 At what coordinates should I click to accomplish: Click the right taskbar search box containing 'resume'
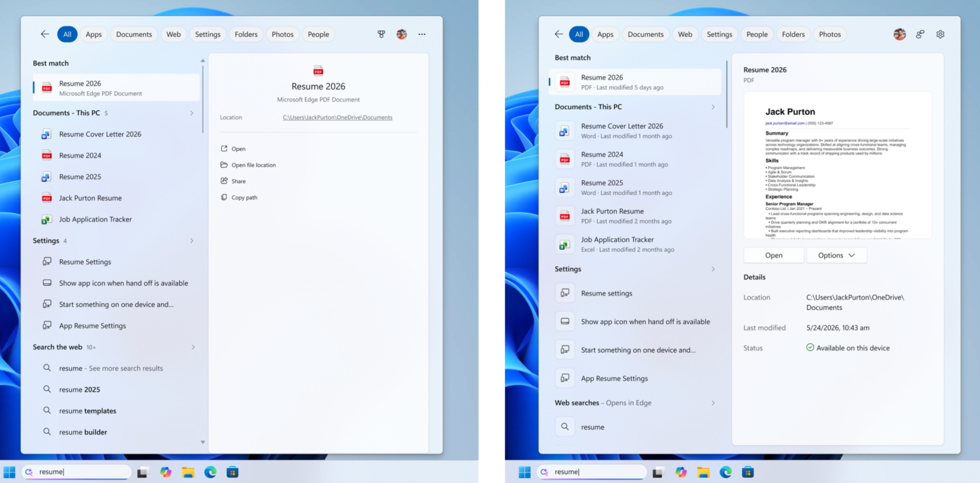point(592,472)
